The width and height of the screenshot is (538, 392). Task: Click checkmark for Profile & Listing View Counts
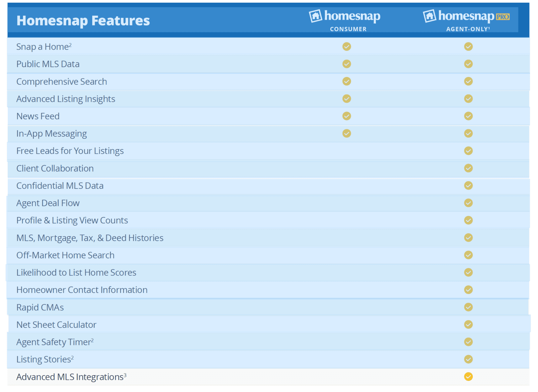[x=468, y=220]
